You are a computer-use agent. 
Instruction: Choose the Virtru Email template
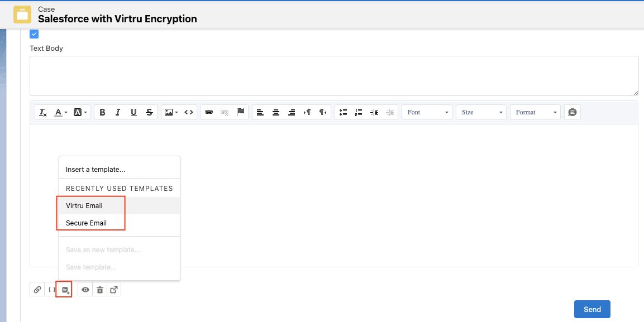tap(120, 205)
